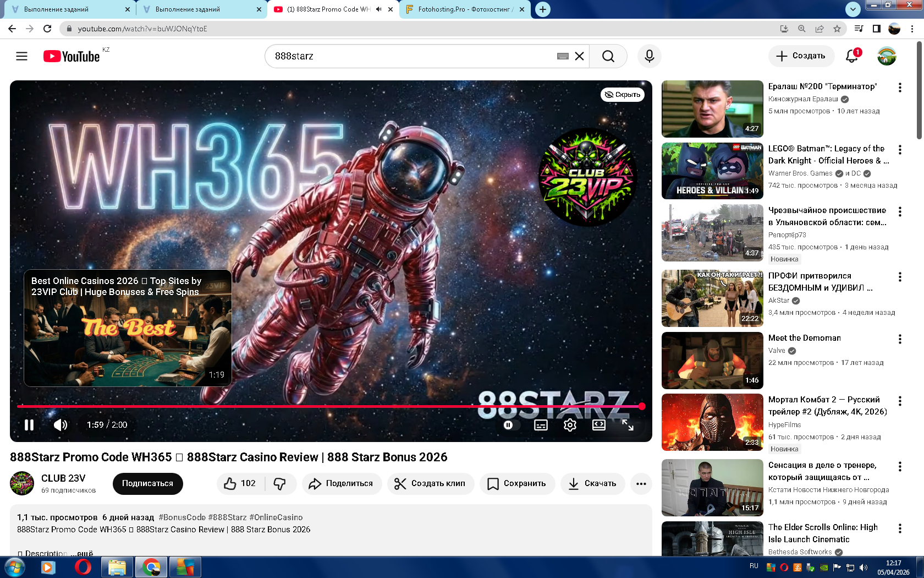Mute the video volume

[61, 425]
